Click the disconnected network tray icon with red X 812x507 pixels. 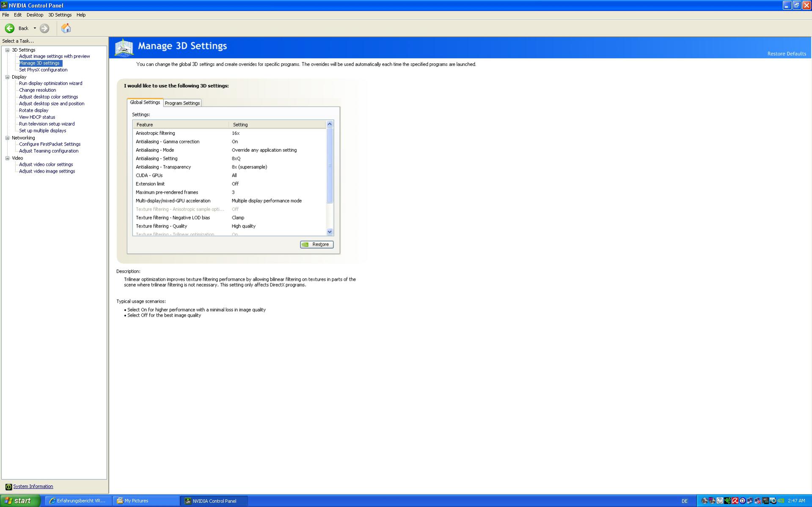[758, 501]
